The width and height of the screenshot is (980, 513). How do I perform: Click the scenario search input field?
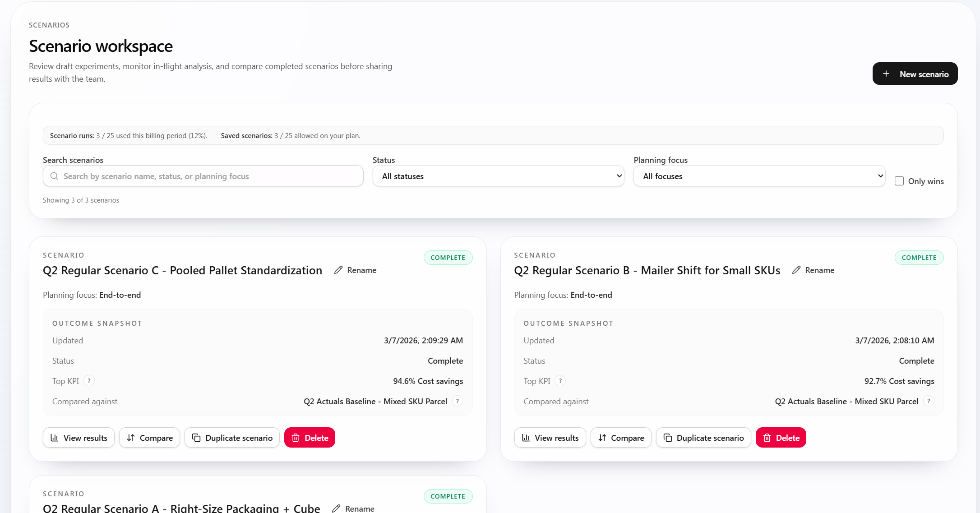tap(203, 176)
